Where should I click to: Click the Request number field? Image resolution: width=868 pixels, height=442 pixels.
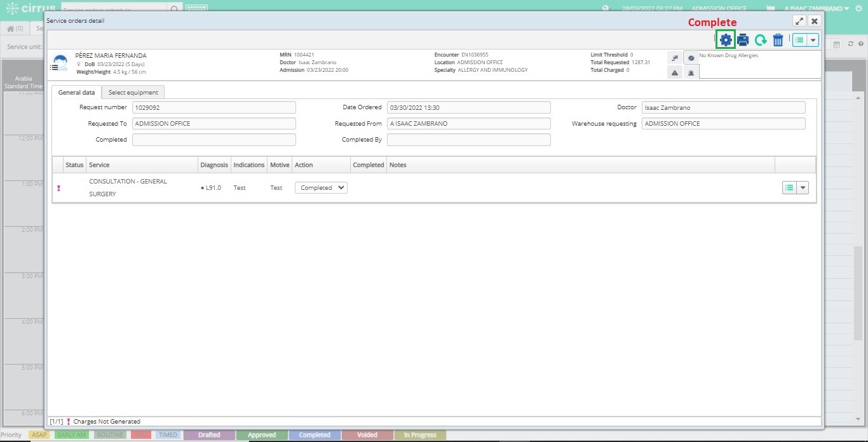[214, 107]
